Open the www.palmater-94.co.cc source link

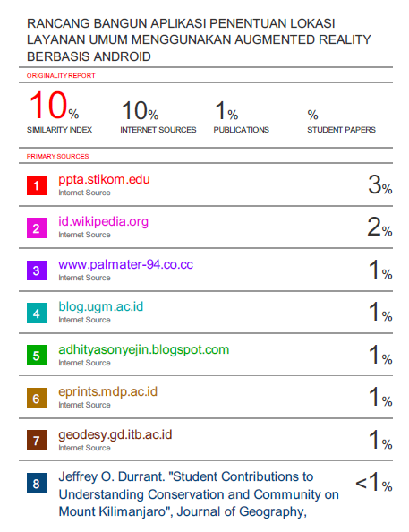tap(126, 264)
